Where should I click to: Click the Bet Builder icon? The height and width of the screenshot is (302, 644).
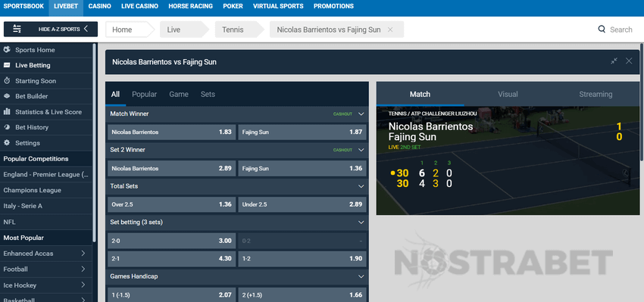coord(7,96)
